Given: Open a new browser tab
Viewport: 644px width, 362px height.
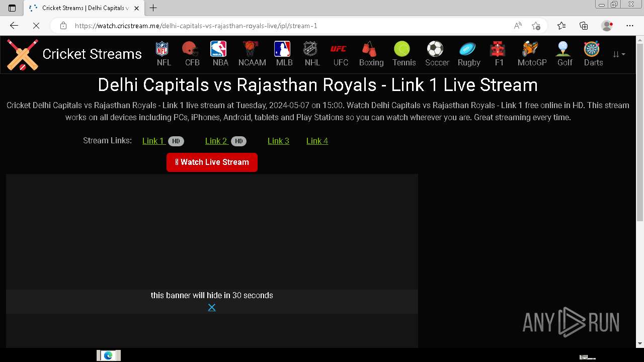Looking at the screenshot, I should [x=153, y=8].
